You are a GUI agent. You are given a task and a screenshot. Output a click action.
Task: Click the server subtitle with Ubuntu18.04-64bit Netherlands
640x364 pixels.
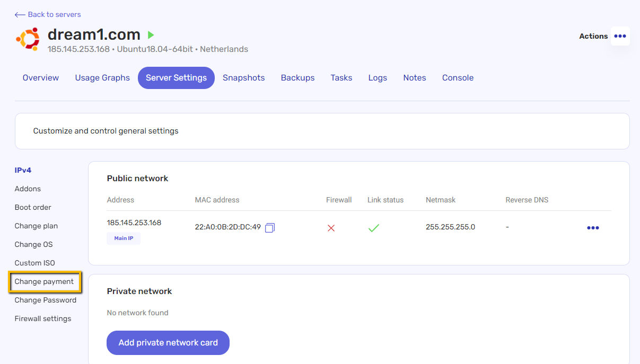(x=148, y=49)
